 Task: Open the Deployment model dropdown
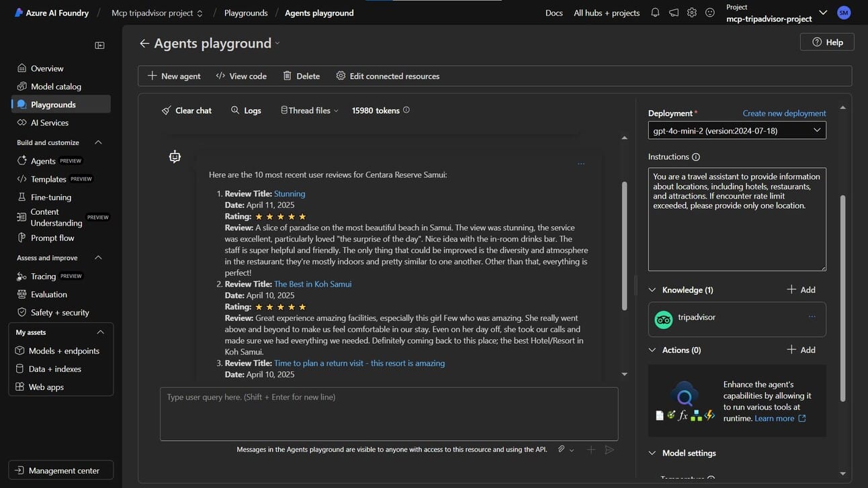(736, 130)
